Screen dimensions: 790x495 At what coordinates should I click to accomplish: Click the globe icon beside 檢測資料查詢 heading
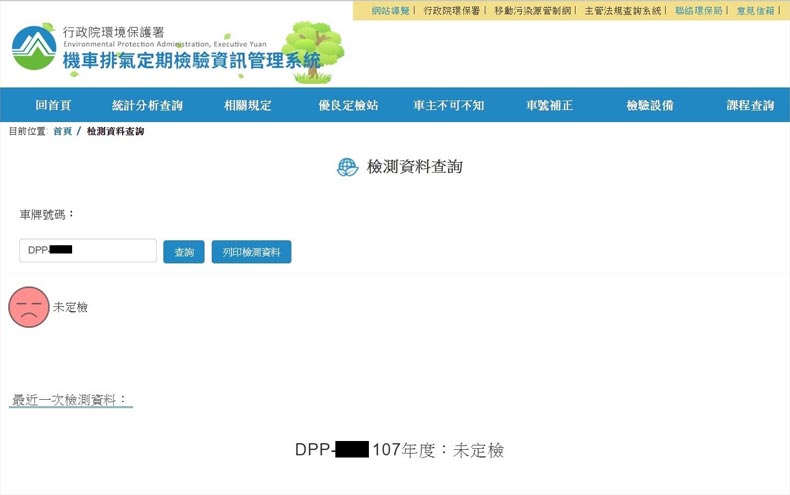click(347, 167)
